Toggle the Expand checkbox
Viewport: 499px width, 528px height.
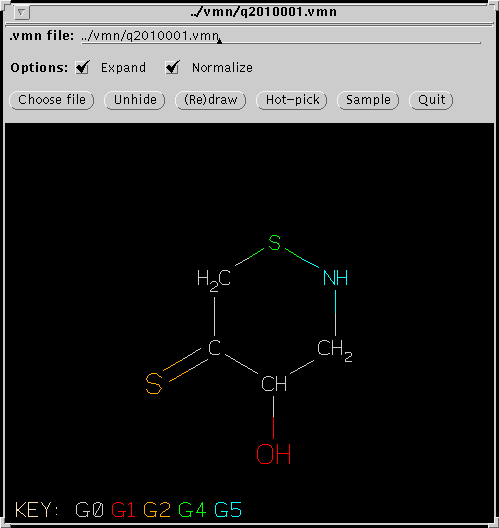[83, 67]
